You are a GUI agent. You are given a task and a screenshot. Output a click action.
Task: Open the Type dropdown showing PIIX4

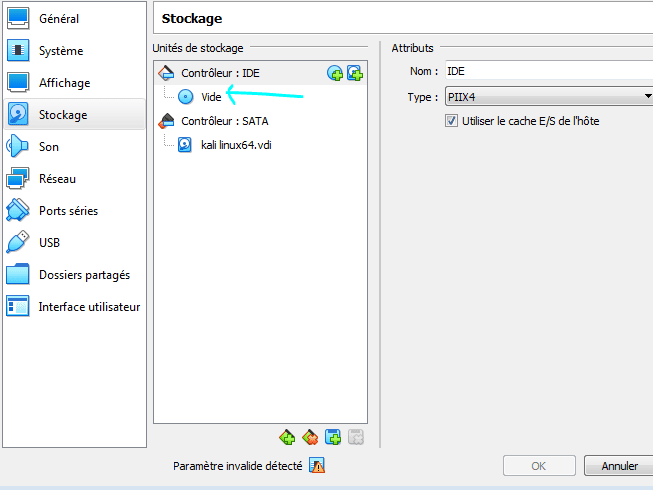click(548, 97)
